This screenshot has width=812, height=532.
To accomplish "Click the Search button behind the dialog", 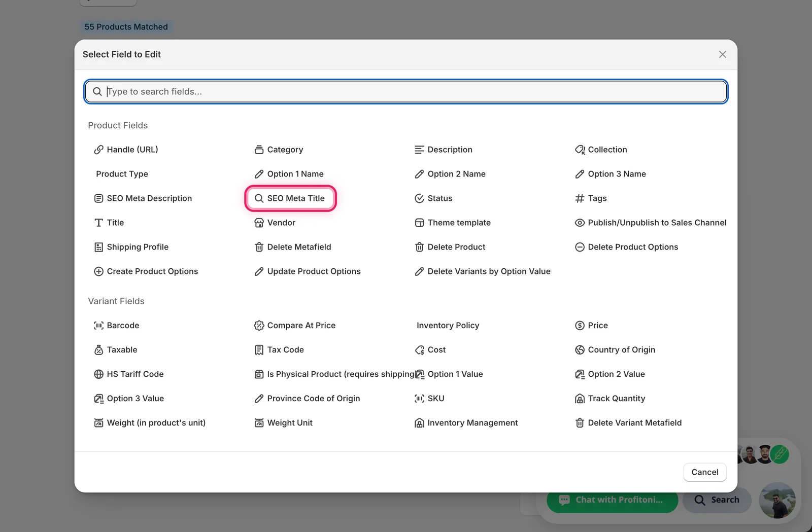I will pyautogui.click(x=717, y=500).
